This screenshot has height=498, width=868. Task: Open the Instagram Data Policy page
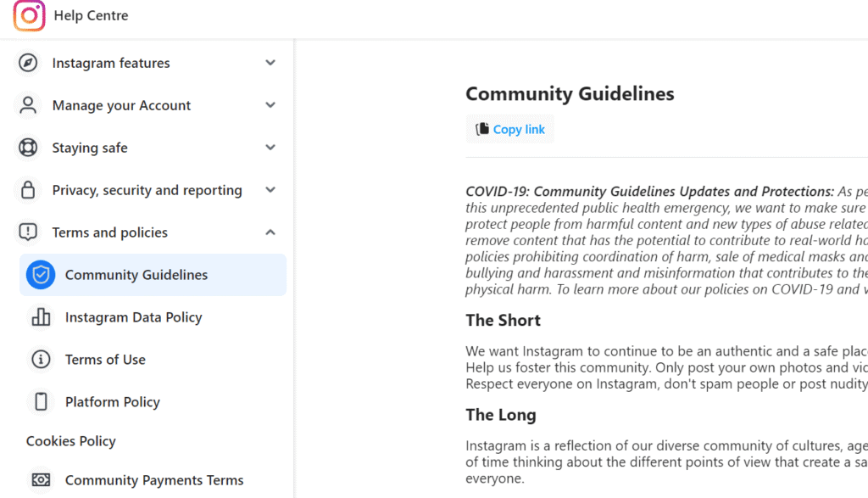[x=133, y=317]
